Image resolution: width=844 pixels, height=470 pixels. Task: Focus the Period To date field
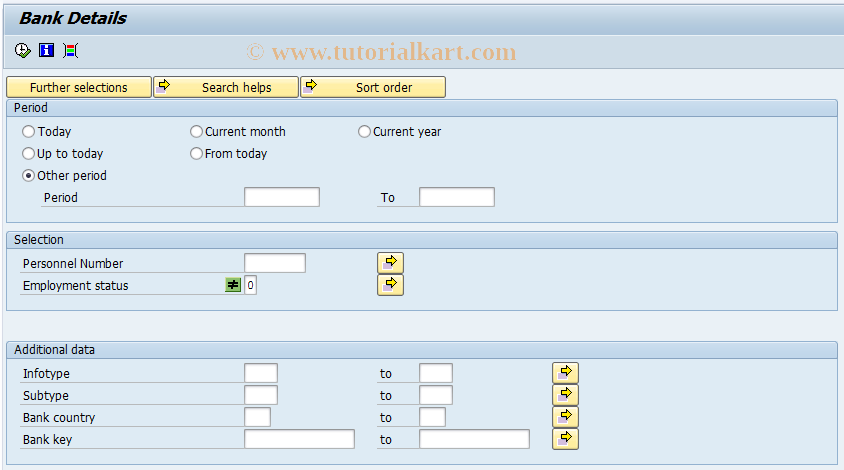456,197
